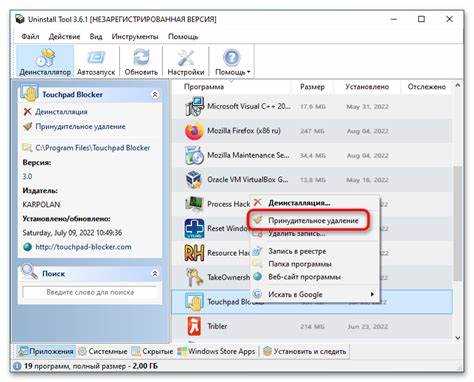The image size is (474, 382).
Task: Click the globe icon beside website link
Action: point(28,247)
